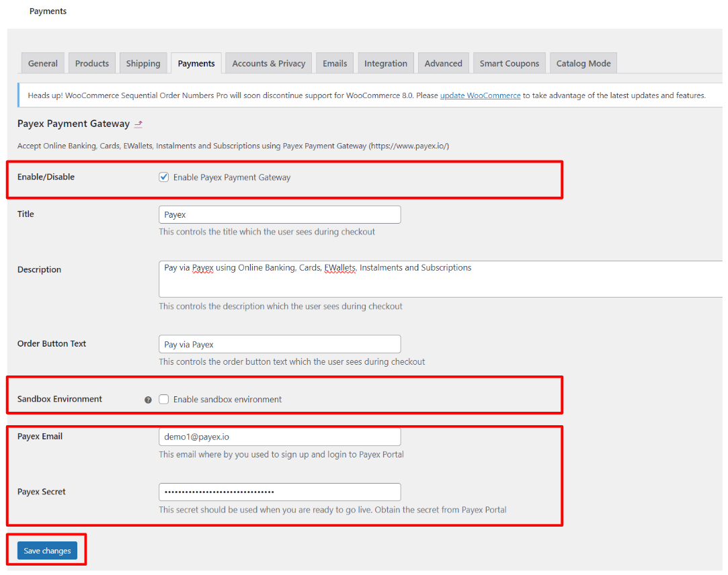Open the Integration tab

(x=386, y=64)
